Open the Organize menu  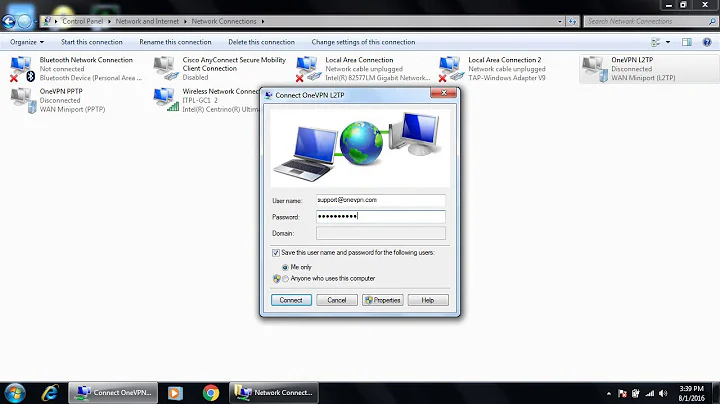pos(27,42)
